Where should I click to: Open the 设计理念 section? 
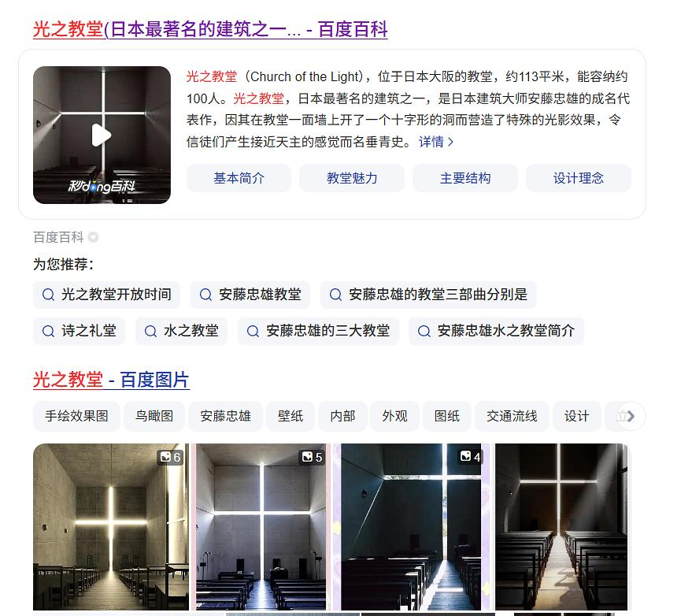578,178
